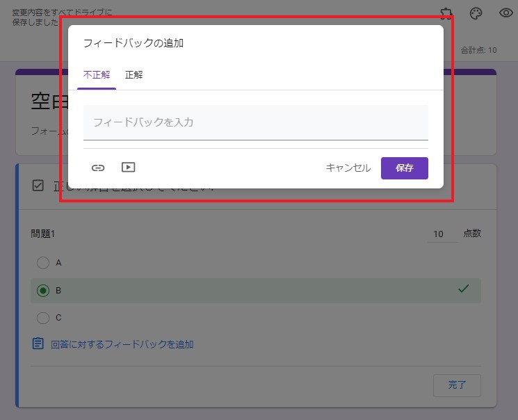
Task: Click the eye preview icon
Action: [506, 13]
